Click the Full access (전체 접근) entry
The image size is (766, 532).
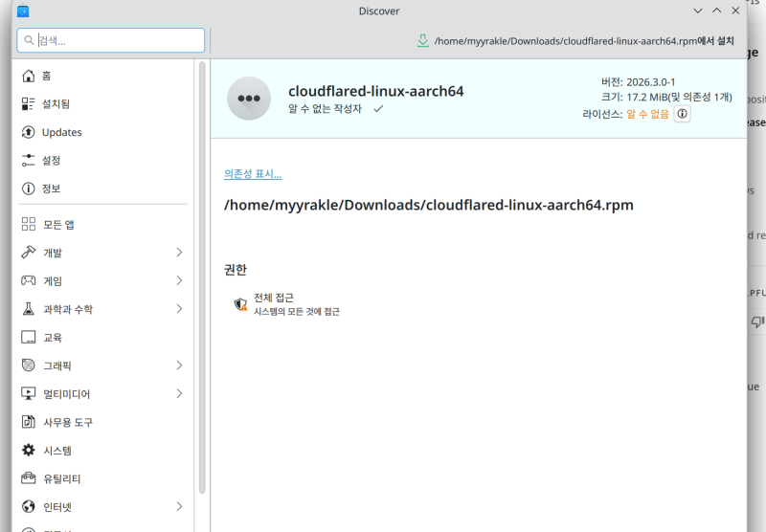pyautogui.click(x=286, y=304)
